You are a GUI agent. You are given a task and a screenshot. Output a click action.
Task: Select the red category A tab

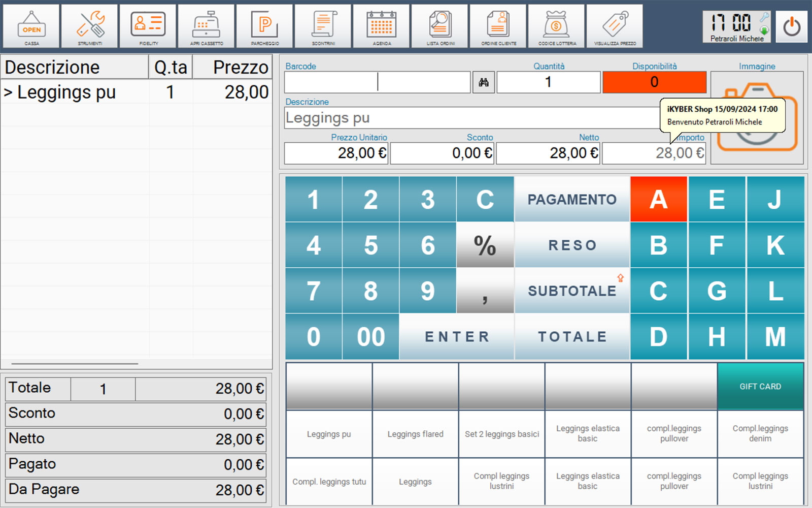(659, 199)
